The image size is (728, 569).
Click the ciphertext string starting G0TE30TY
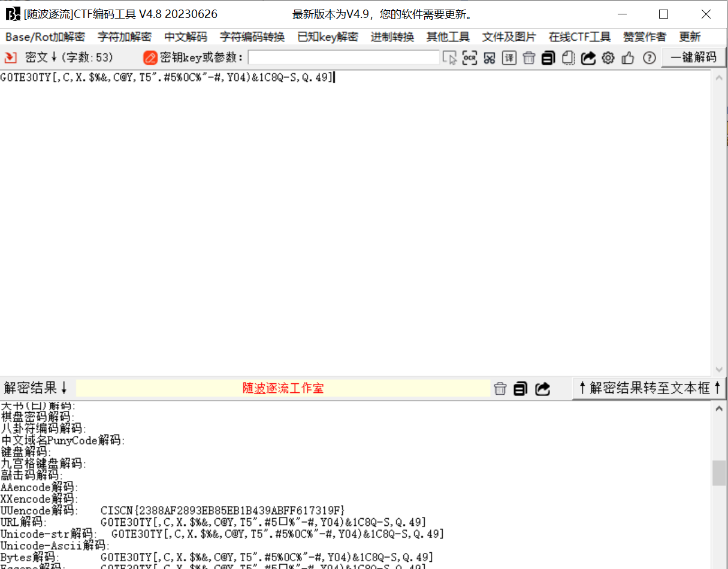click(167, 77)
